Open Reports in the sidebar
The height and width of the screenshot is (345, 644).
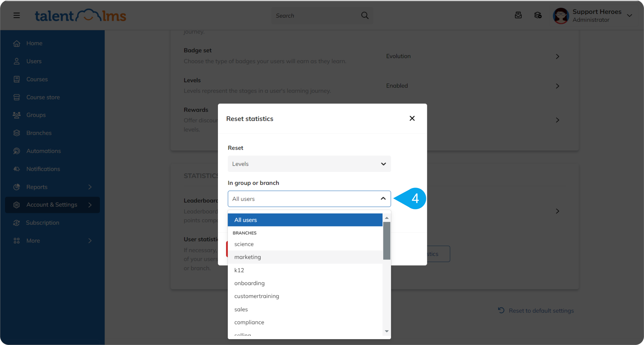tap(37, 187)
